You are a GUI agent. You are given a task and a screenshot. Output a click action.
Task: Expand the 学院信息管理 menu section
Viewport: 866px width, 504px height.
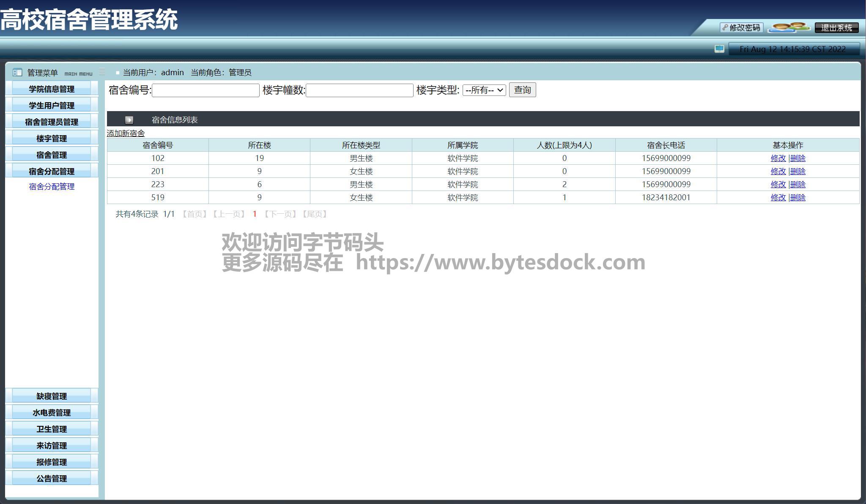coord(52,89)
